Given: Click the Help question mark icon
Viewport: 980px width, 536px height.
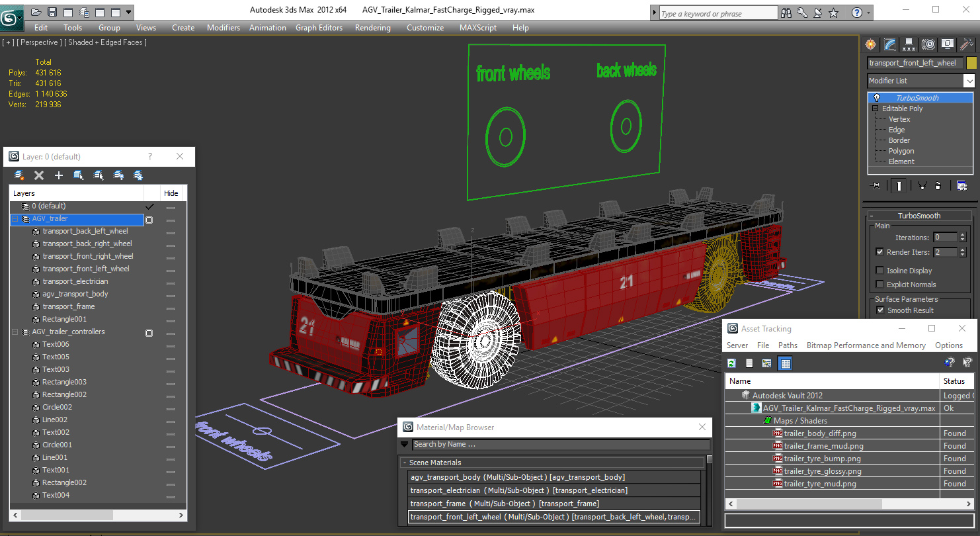Looking at the screenshot, I should click(x=857, y=13).
